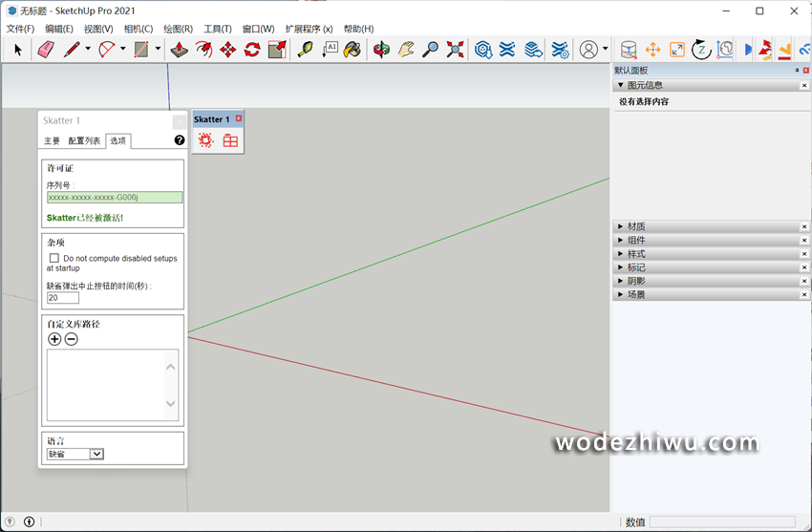The width and height of the screenshot is (812, 532).
Task: Click the geolocation icon in status bar
Action: pyautogui.click(x=10, y=521)
